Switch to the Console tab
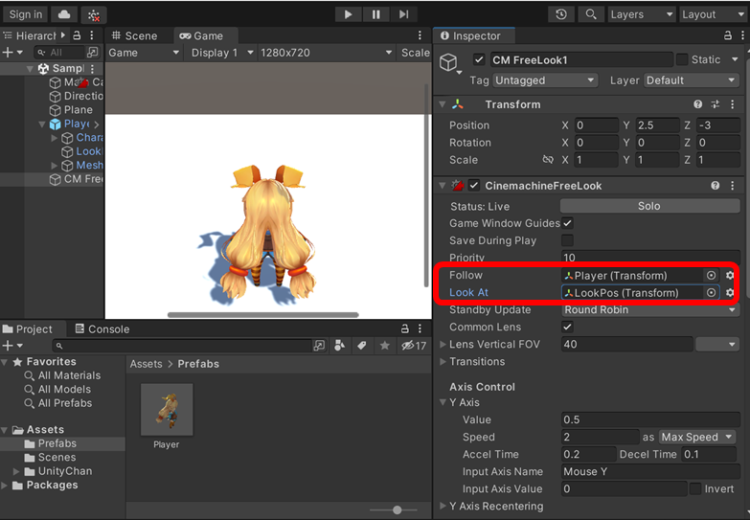This screenshot has width=750, height=520. pos(101,329)
